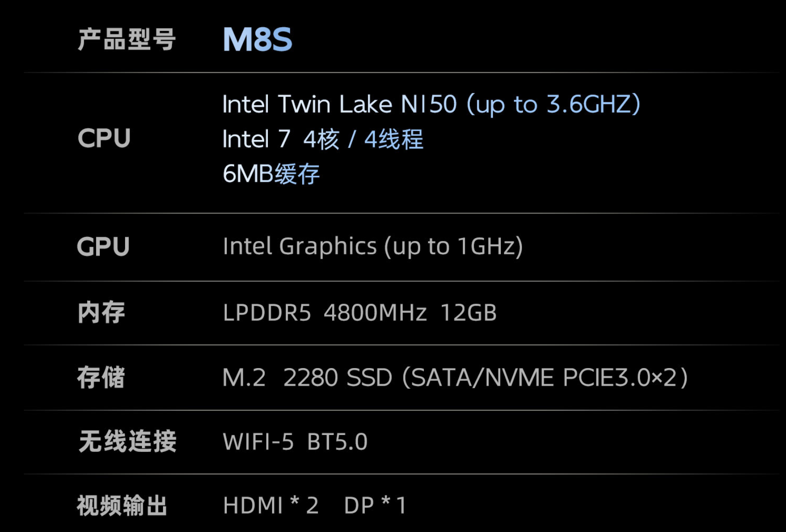
Task: Select the 产品型号 label
Action: click(126, 39)
